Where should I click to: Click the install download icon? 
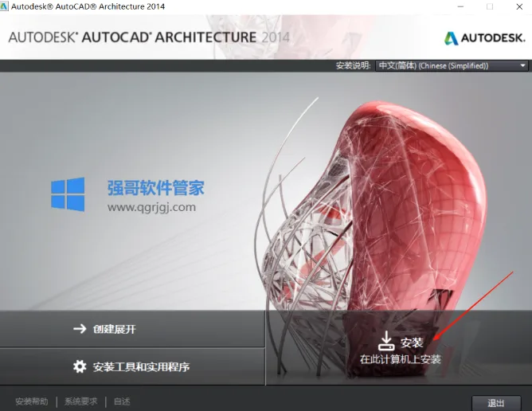coord(386,341)
